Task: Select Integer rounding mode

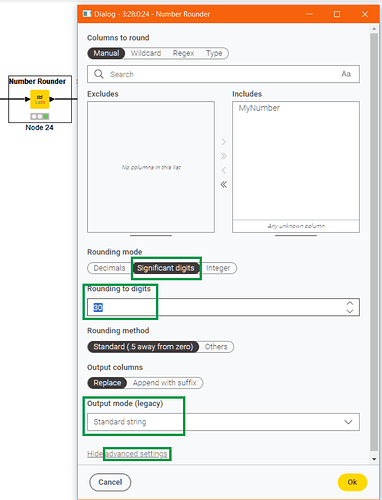Action: tap(218, 268)
